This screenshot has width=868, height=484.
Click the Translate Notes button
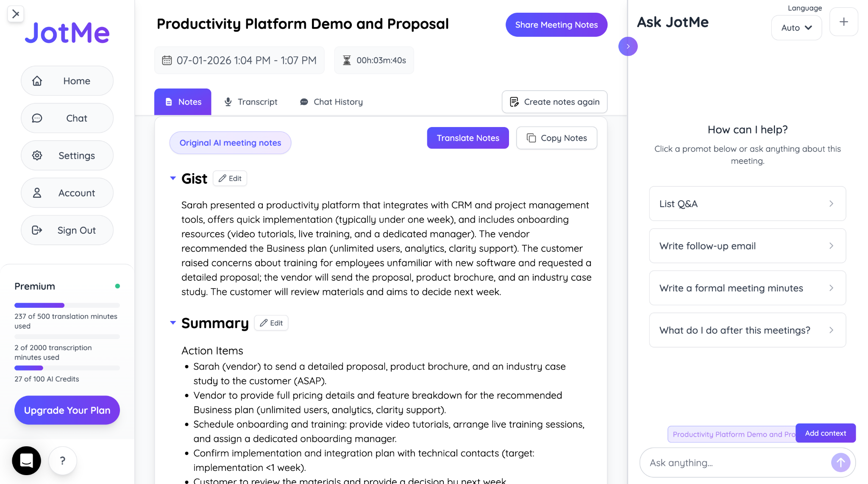[x=468, y=138]
